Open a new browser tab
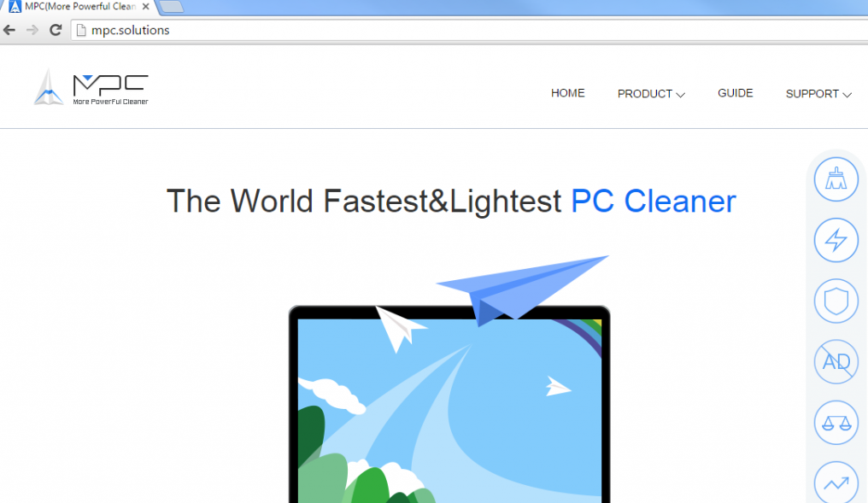Image resolution: width=868 pixels, height=503 pixels. (x=171, y=7)
